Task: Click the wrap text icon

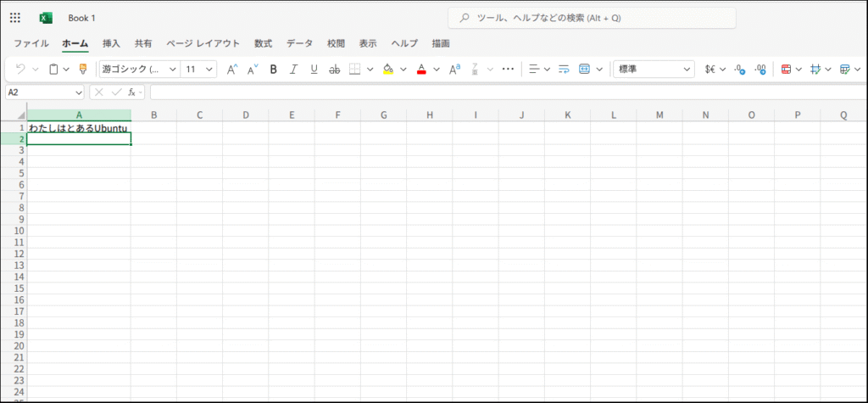Action: click(564, 70)
